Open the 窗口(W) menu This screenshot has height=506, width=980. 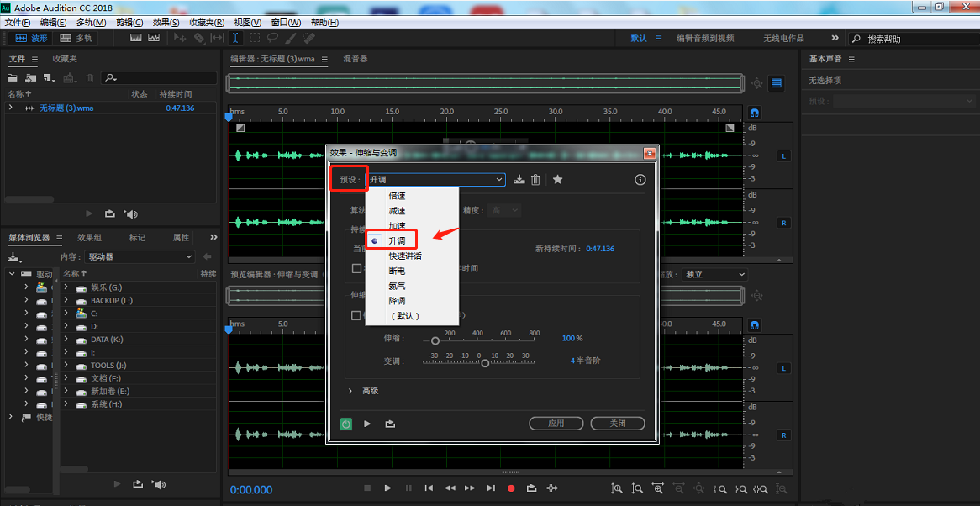click(287, 23)
